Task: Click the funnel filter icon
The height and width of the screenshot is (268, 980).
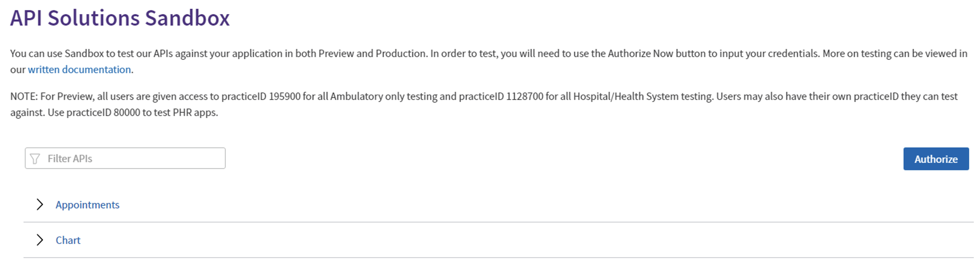Action: coord(34,159)
